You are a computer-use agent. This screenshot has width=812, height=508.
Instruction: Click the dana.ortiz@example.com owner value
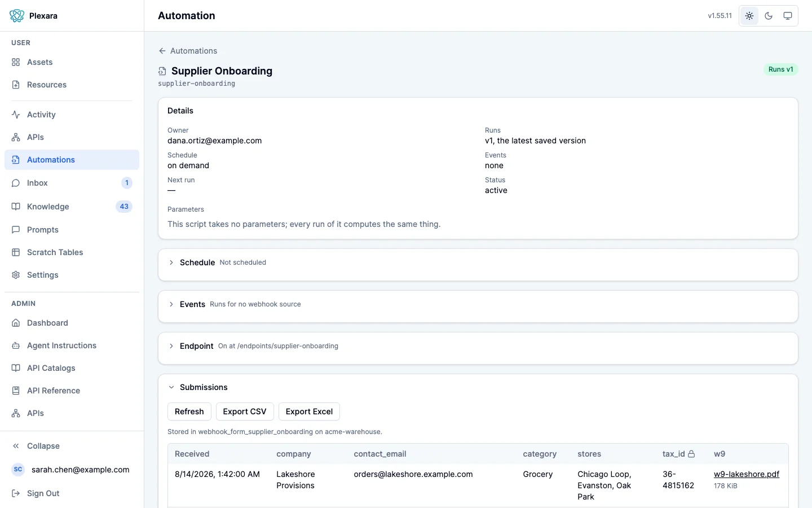click(215, 141)
